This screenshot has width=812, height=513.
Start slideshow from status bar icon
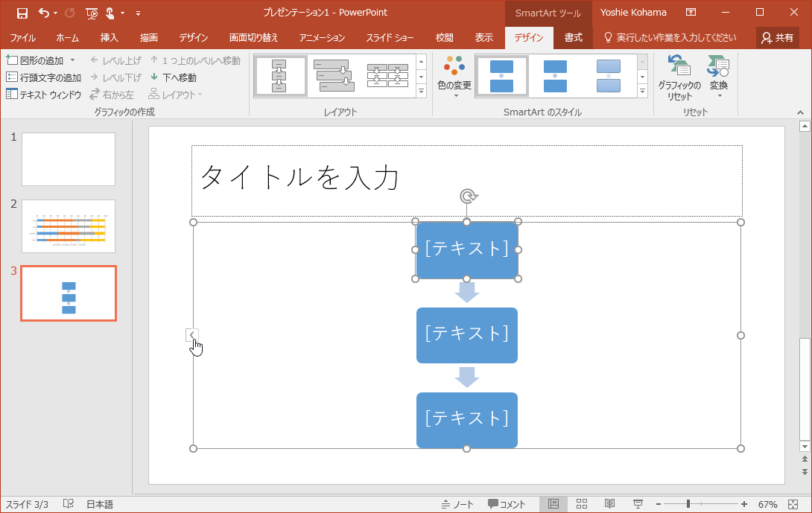tap(638, 504)
